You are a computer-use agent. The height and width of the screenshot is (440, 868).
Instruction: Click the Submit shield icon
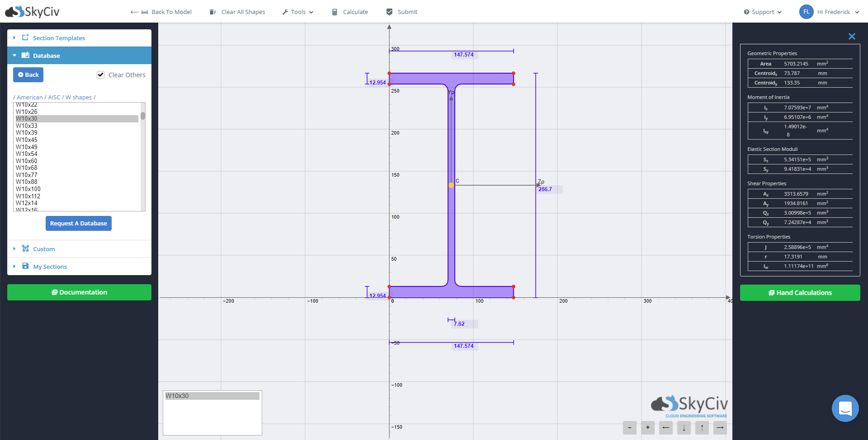click(x=389, y=12)
